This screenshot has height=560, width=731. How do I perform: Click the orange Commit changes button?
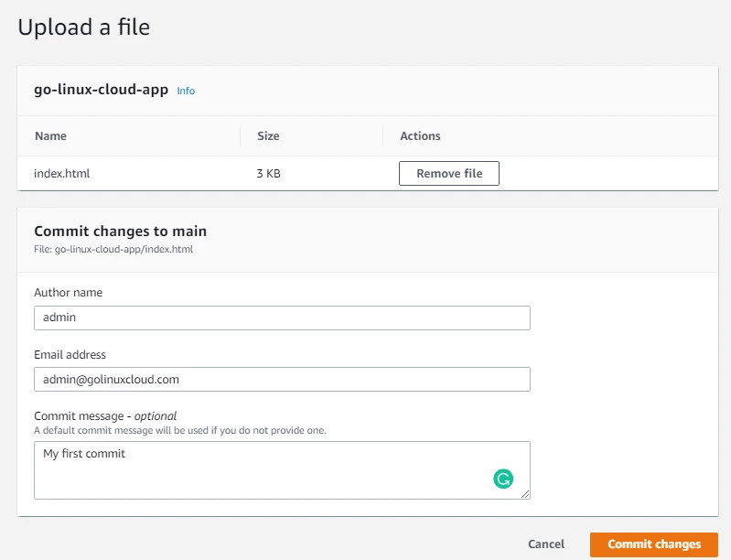point(653,544)
